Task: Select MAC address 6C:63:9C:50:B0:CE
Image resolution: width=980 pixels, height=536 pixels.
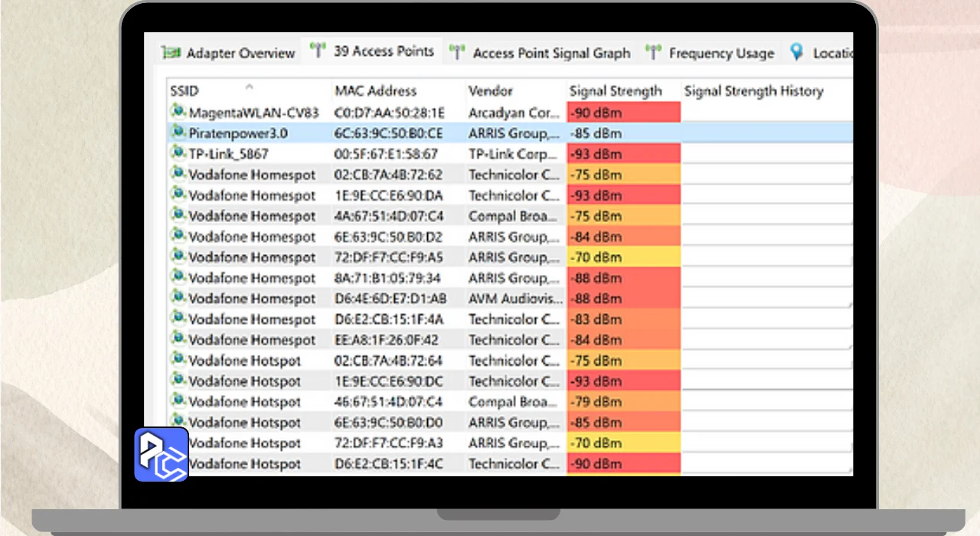Action: point(388,133)
